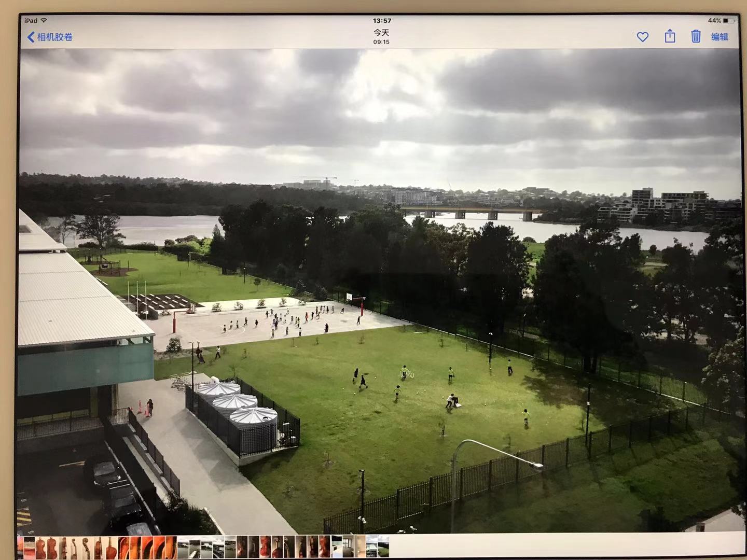
Task: Tap the main school field photo
Action: [380, 291]
